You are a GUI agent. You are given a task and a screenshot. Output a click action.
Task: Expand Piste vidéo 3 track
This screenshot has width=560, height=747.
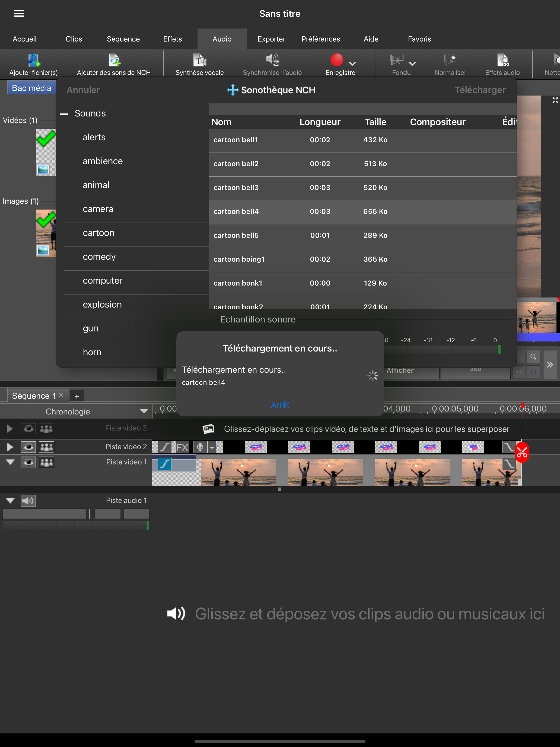point(10,429)
